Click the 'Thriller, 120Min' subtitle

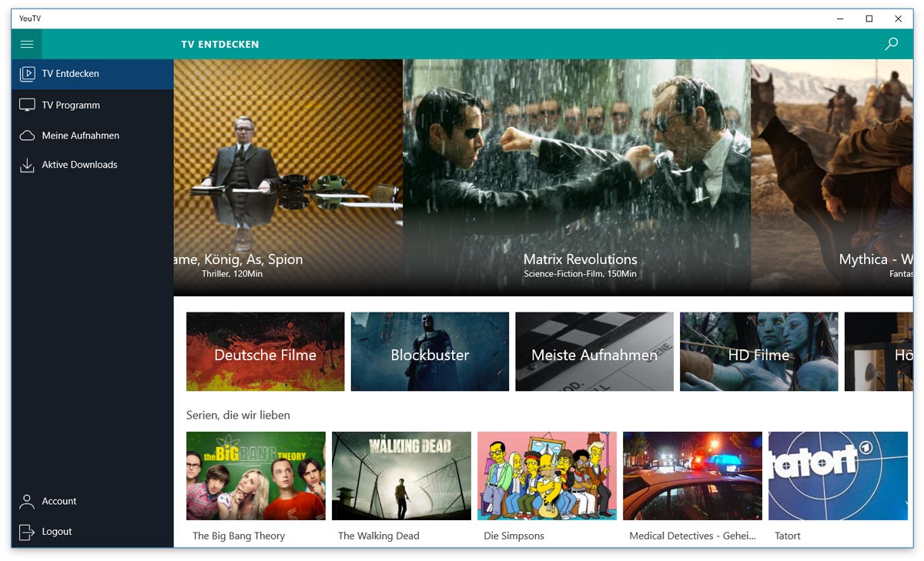tap(232, 274)
